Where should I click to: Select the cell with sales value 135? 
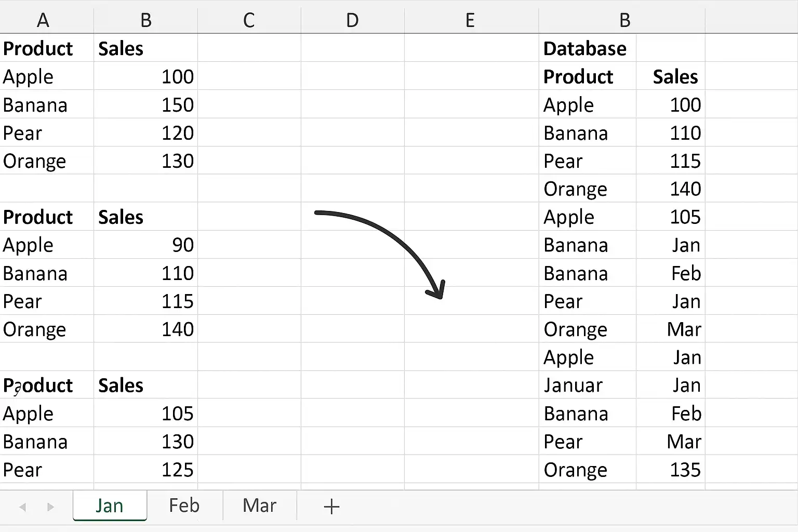pyautogui.click(x=670, y=470)
